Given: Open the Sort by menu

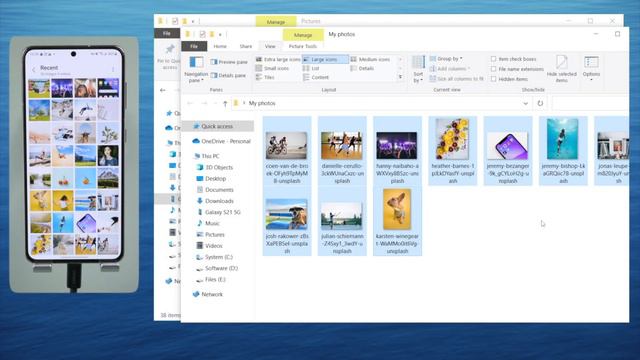Looking at the screenshot, I should pyautogui.click(x=418, y=69).
